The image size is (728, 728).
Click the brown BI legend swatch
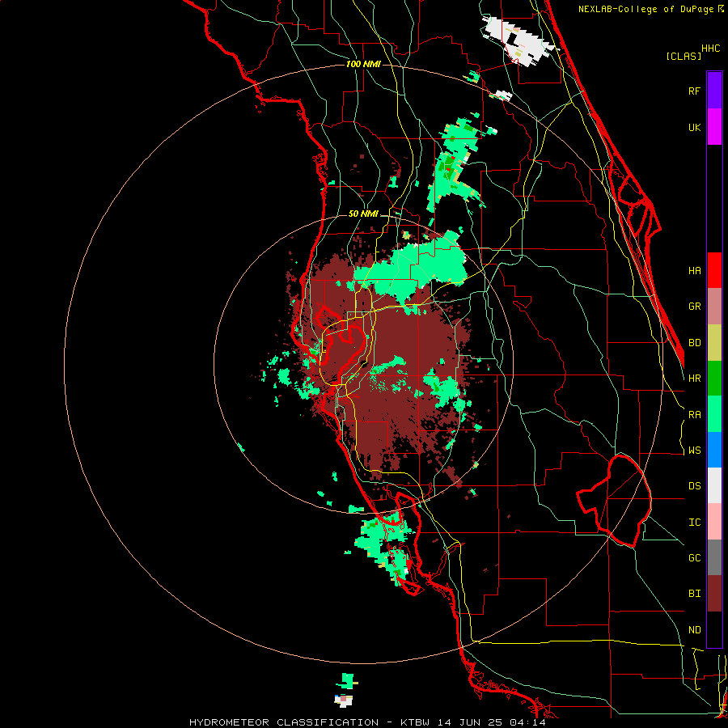pyautogui.click(x=714, y=594)
